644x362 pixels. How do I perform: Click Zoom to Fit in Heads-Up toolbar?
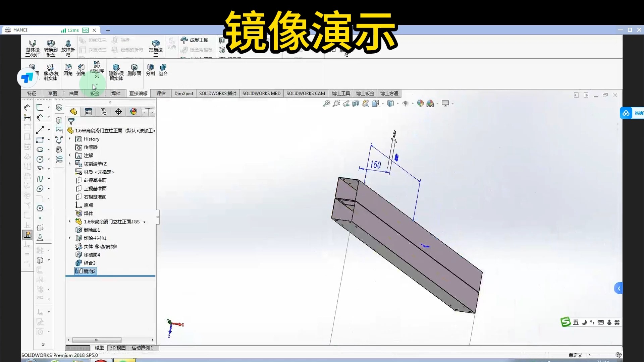pyautogui.click(x=326, y=103)
